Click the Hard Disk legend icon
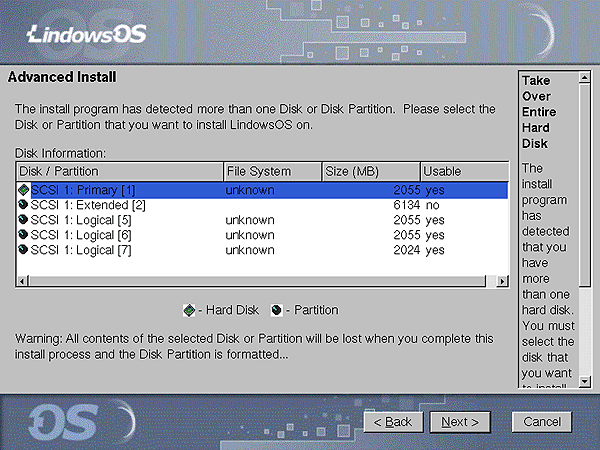This screenshot has height=450, width=600. pyautogui.click(x=189, y=310)
